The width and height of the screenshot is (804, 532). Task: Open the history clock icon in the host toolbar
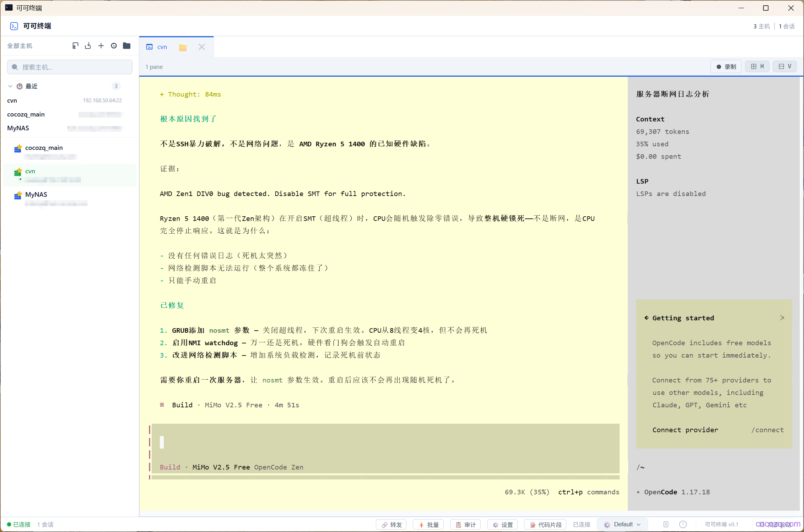click(114, 46)
